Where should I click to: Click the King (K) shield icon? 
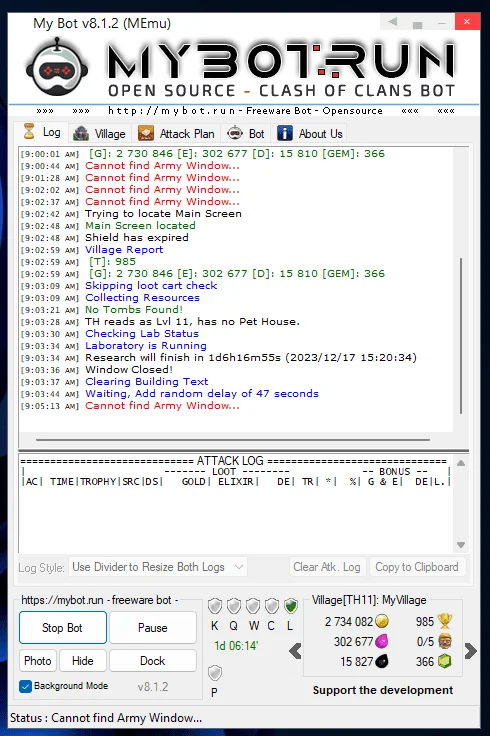(x=214, y=606)
